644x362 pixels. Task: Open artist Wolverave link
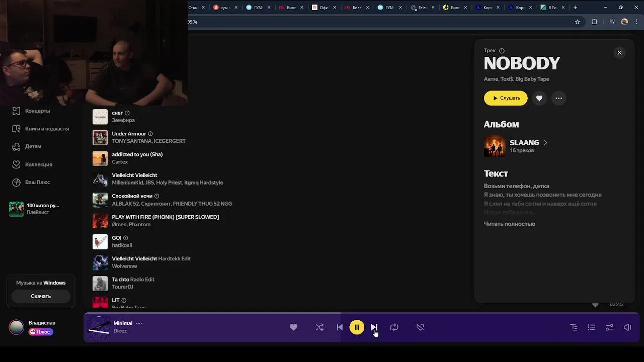pos(124,266)
